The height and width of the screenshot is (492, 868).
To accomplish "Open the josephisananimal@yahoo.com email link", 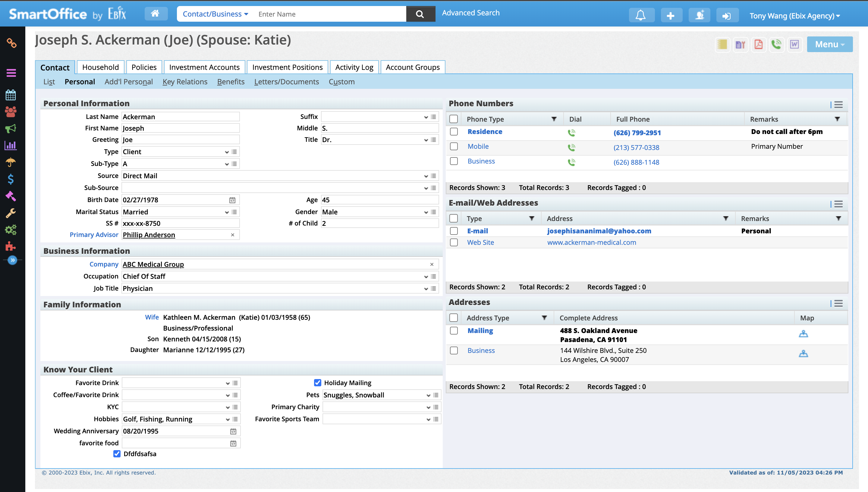I will 599,231.
